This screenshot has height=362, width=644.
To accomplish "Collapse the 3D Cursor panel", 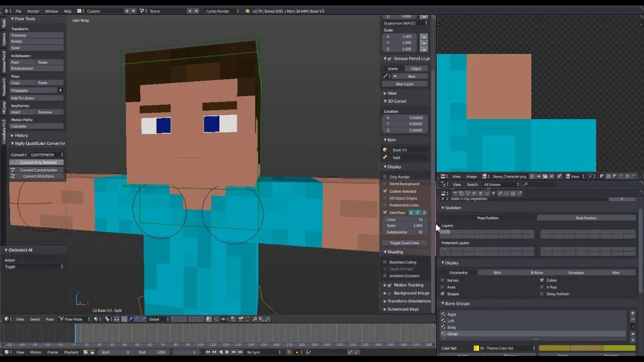I will (x=385, y=101).
